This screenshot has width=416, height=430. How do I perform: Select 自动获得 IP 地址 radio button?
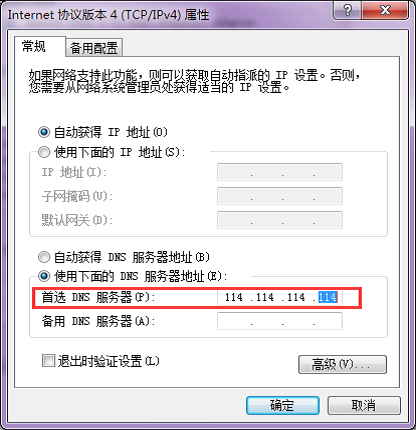pyautogui.click(x=44, y=132)
